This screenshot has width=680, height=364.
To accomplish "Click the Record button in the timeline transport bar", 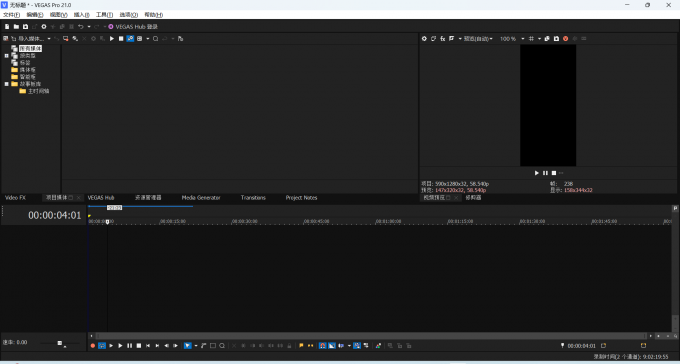I will point(93,346).
